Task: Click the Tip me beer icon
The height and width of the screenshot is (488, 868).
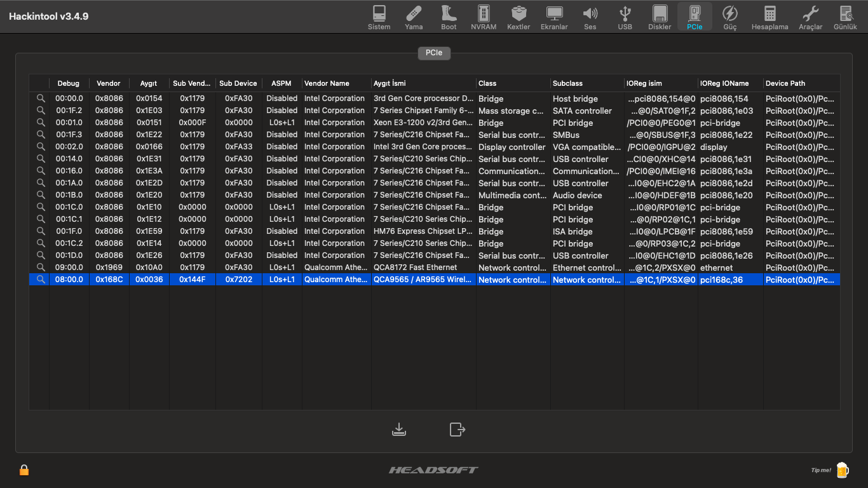Action: point(842,470)
